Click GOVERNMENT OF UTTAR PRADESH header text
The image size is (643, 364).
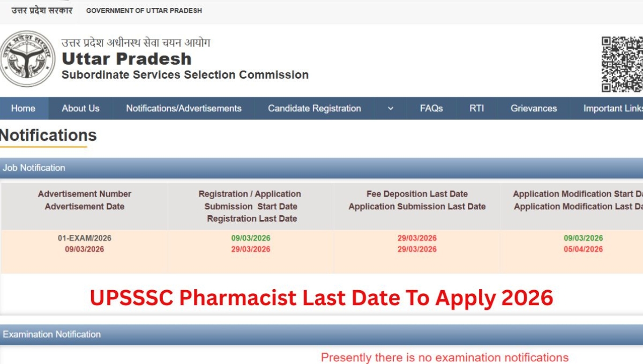click(x=145, y=10)
